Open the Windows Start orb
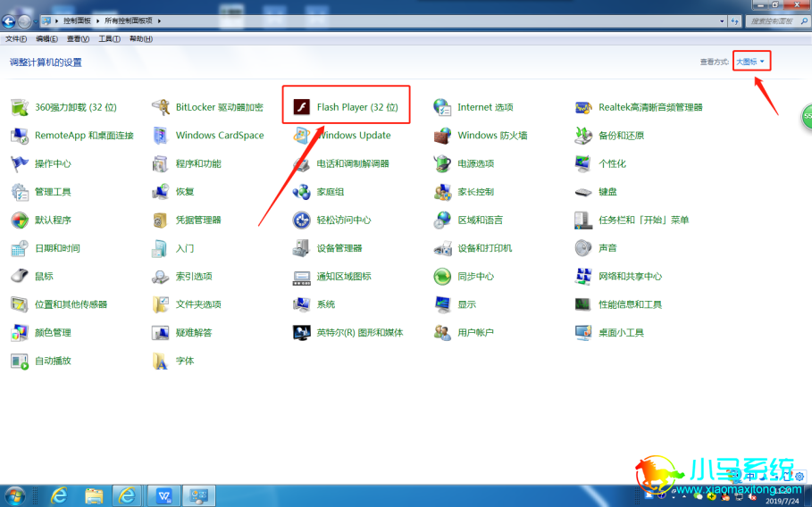The height and width of the screenshot is (507, 812). [x=14, y=496]
